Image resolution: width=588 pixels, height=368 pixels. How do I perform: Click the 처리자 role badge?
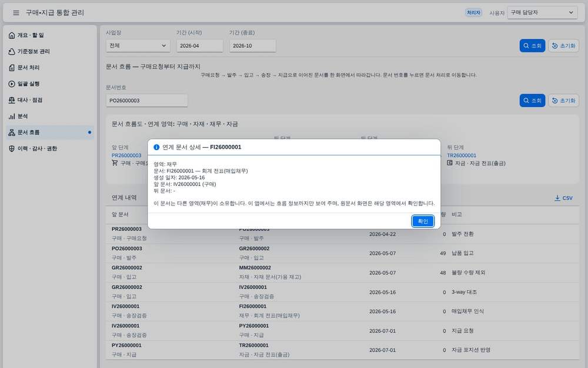click(x=473, y=13)
